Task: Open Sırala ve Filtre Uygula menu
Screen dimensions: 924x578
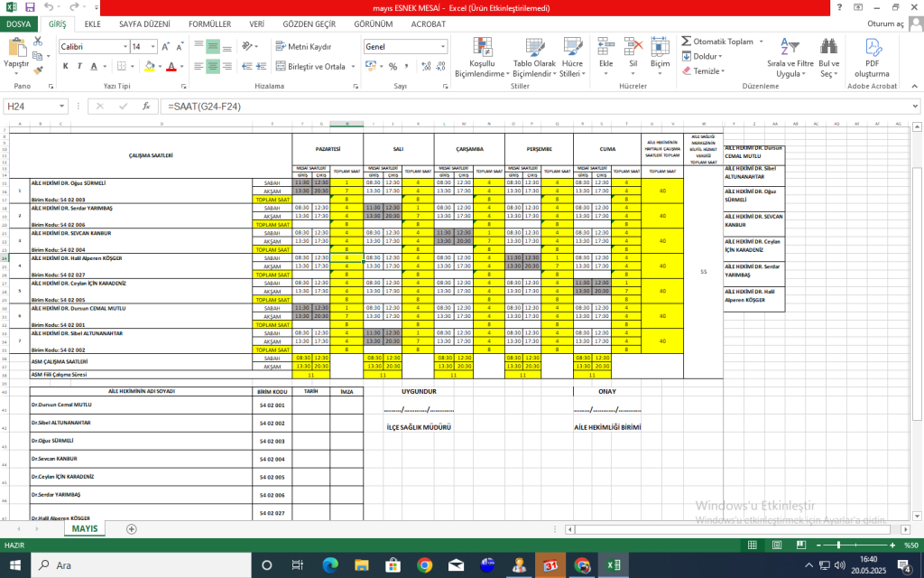Action: tap(790, 57)
